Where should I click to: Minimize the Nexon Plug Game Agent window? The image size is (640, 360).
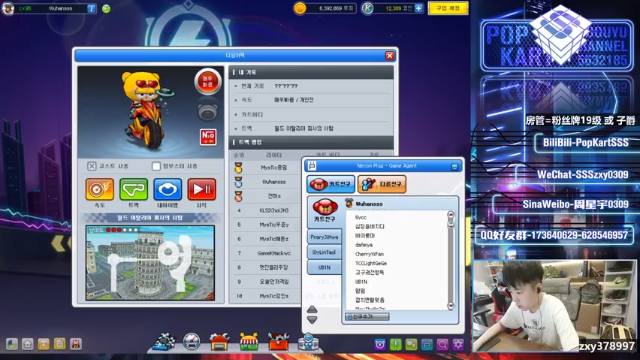click(x=454, y=167)
